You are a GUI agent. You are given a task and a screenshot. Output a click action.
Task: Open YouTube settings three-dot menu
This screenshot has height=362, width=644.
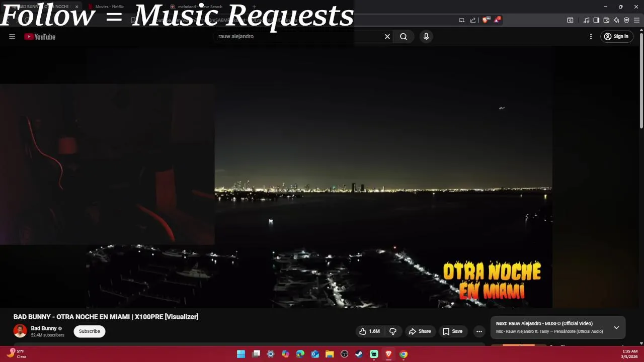point(591,37)
